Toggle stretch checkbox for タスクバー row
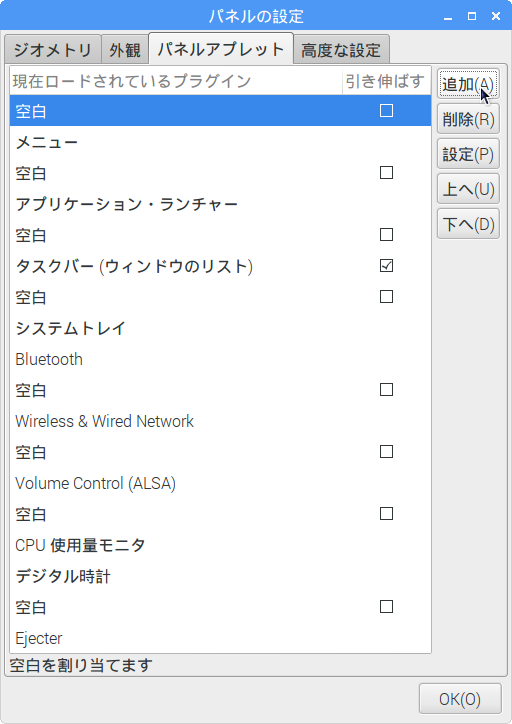This screenshot has width=512, height=724. coord(386,266)
